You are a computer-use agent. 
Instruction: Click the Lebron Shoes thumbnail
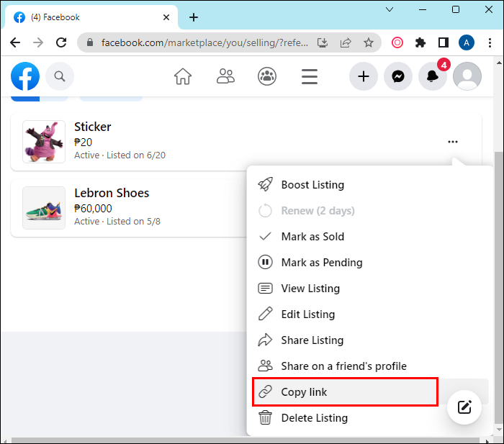pyautogui.click(x=44, y=208)
